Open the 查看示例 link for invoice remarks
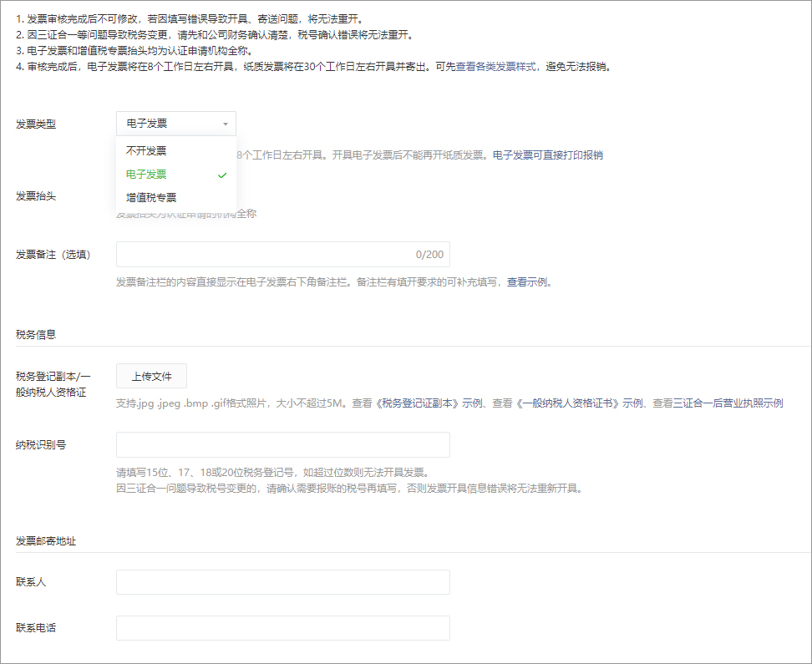Screen dimensions: 812x664 tap(527, 282)
